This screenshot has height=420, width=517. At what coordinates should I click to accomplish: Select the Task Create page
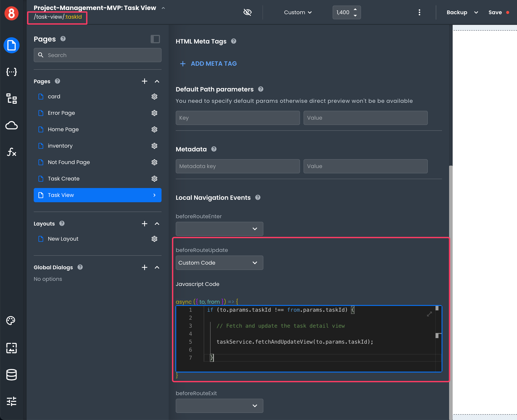64,178
